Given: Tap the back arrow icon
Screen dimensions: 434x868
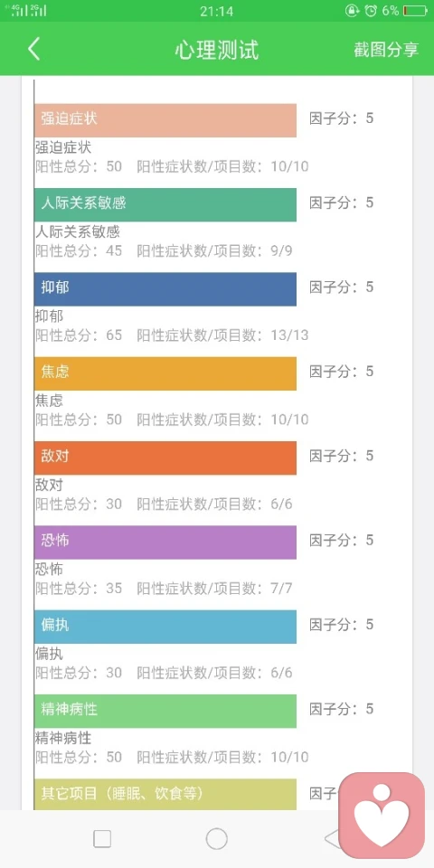Looking at the screenshot, I should coord(33,49).
